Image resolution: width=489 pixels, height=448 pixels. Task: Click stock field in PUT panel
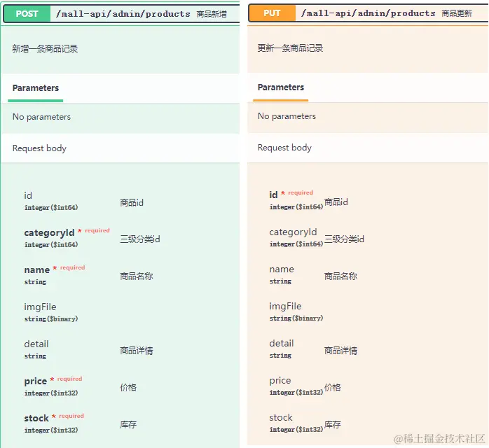[281, 417]
